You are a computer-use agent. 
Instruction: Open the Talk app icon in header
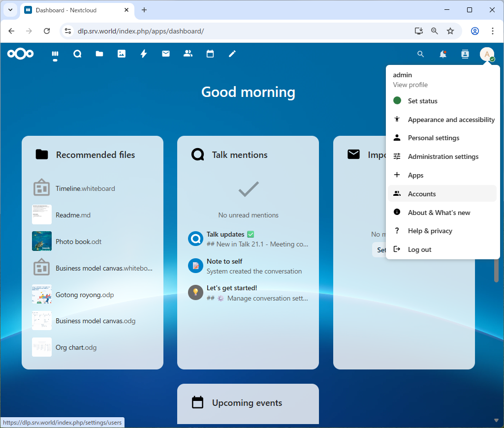[x=77, y=54]
